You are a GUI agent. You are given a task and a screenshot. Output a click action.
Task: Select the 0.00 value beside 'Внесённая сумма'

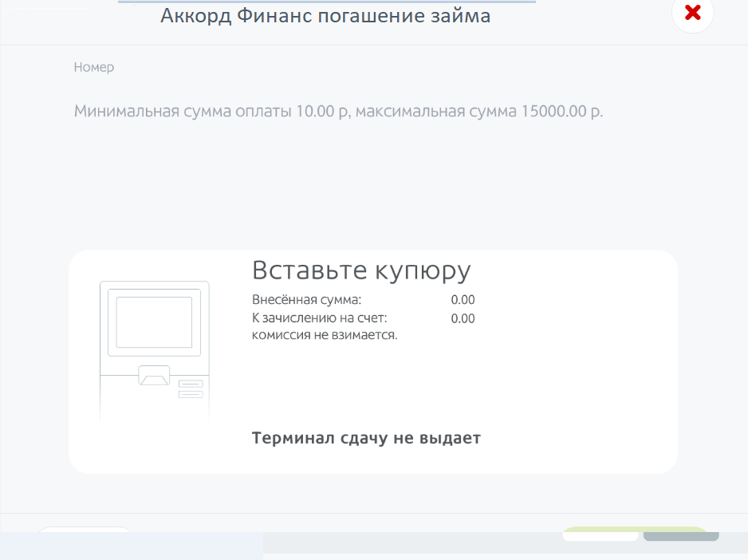pyautogui.click(x=463, y=300)
